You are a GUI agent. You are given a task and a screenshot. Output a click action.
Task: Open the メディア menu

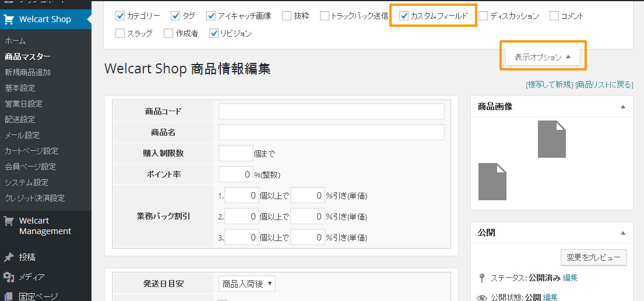point(32,277)
